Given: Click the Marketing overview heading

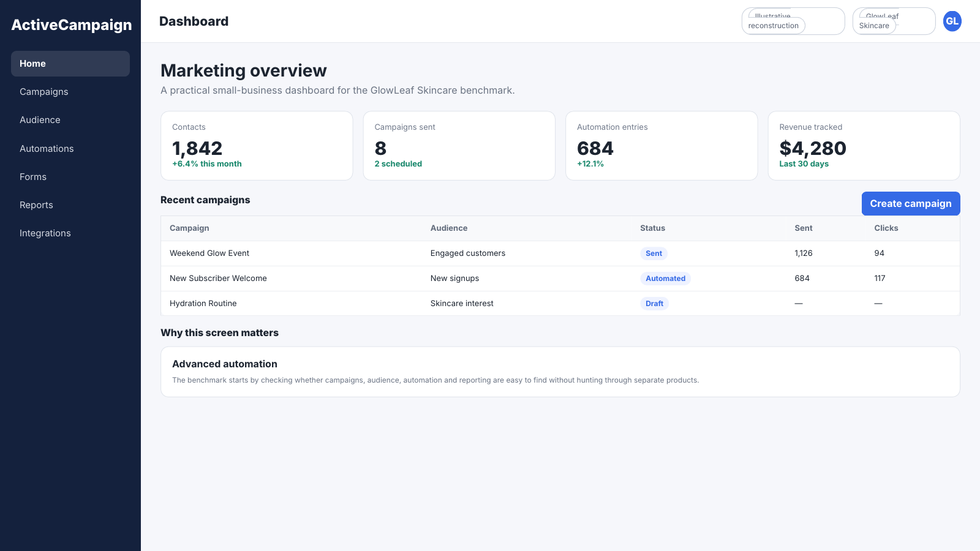Looking at the screenshot, I should coord(244,71).
